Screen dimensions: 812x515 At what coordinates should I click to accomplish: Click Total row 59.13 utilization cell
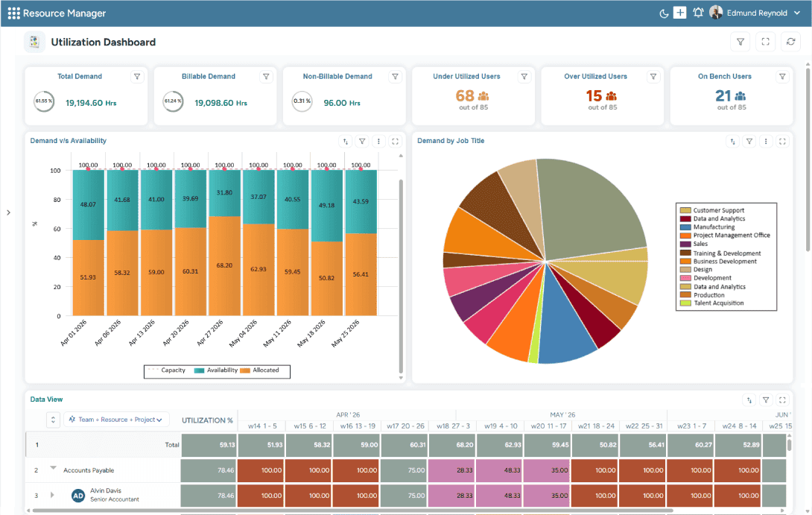[209, 445]
